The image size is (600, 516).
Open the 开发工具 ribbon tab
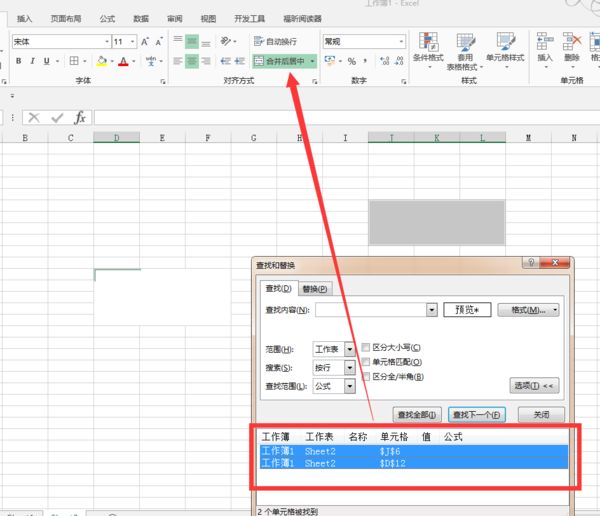click(249, 19)
